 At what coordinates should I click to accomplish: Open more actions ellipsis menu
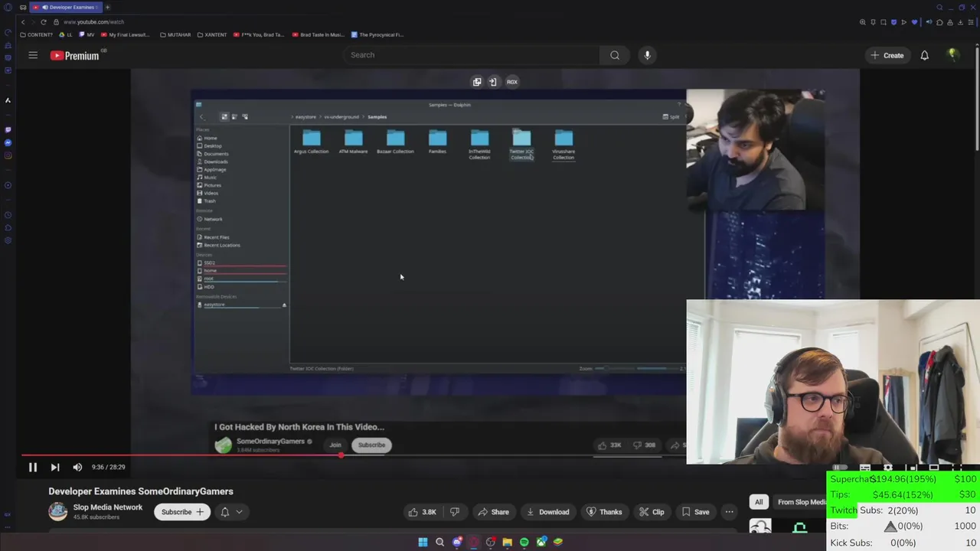click(729, 512)
